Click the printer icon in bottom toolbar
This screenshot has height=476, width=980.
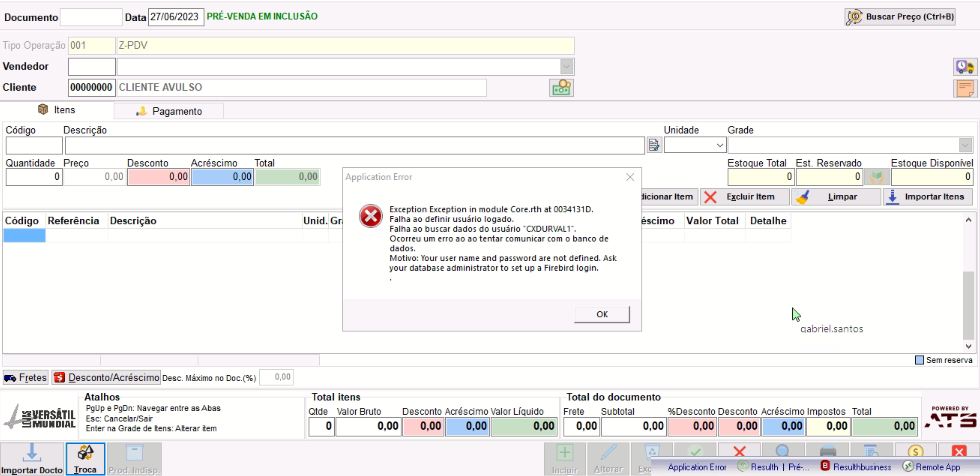[828, 451]
